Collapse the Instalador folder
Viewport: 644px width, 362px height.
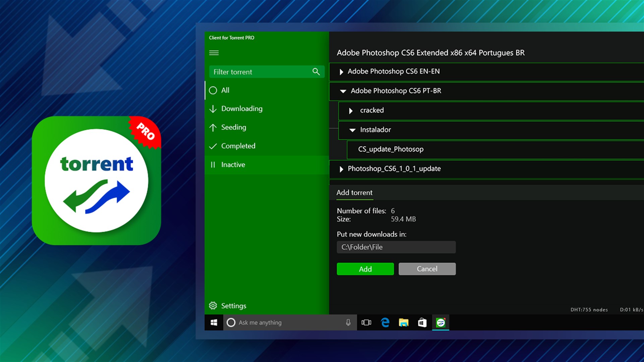coord(352,130)
